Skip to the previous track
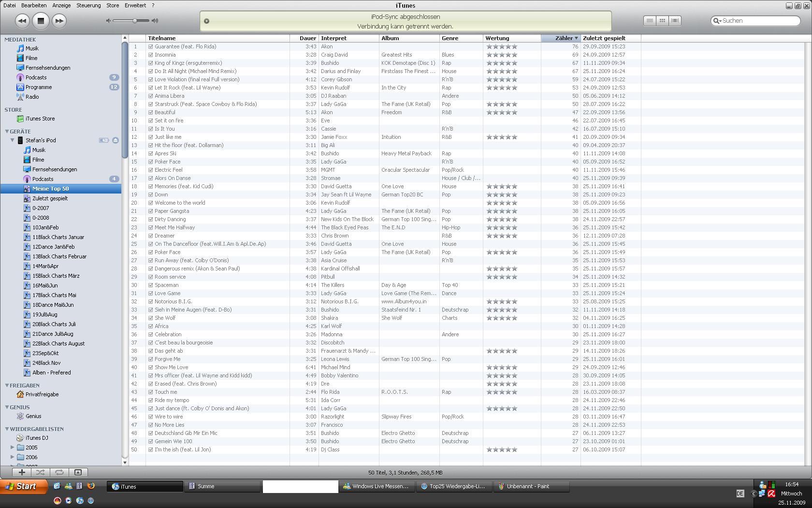This screenshot has width=812, height=508. [x=22, y=21]
